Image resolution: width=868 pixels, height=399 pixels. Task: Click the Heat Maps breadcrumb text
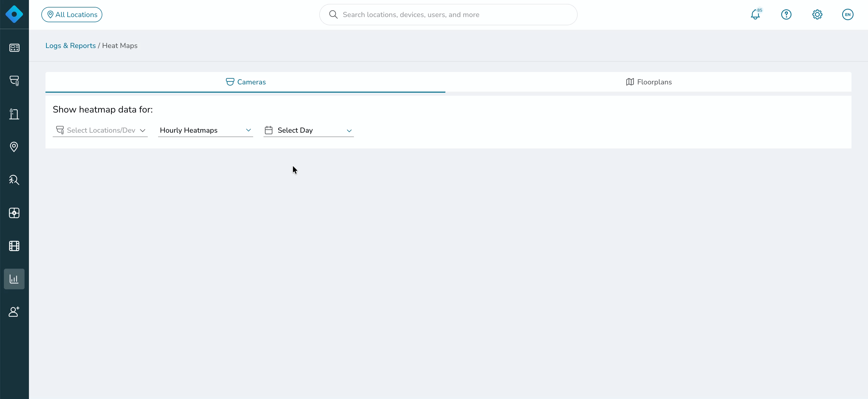[120, 45]
